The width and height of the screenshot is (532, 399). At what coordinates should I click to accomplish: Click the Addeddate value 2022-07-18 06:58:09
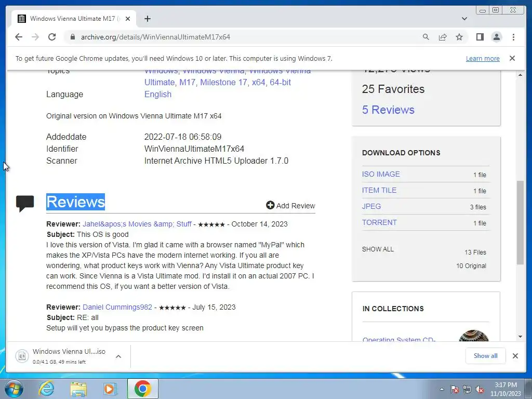coord(183,137)
